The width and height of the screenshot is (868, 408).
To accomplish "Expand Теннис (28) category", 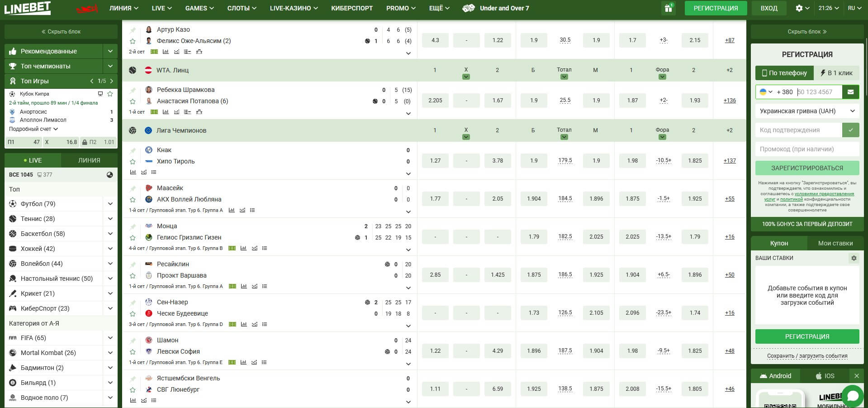I will click(110, 219).
